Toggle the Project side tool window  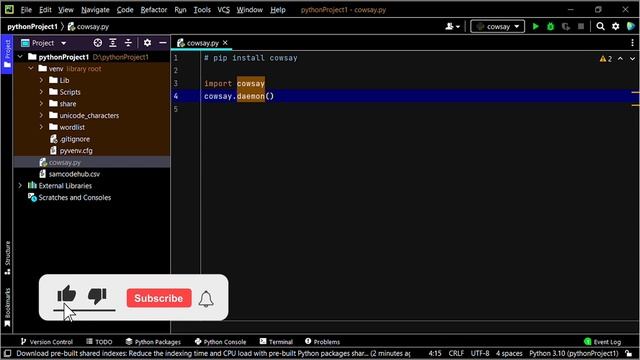click(7, 54)
